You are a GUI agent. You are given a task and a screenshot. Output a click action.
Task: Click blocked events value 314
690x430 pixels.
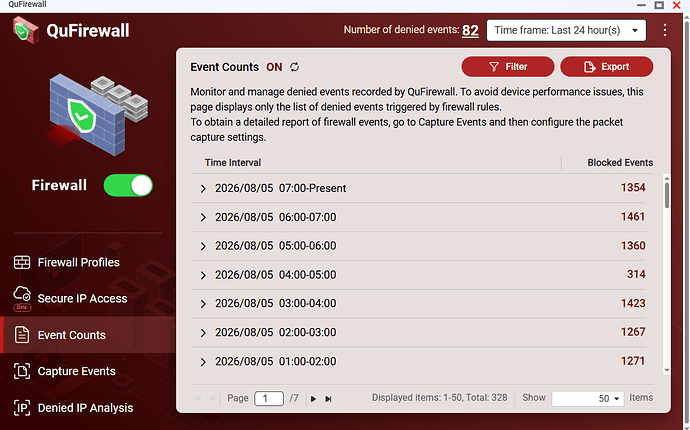pyautogui.click(x=636, y=274)
